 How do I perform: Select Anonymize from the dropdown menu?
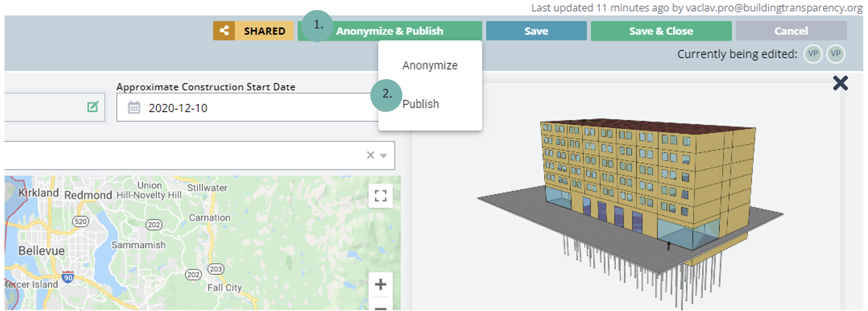(x=429, y=66)
